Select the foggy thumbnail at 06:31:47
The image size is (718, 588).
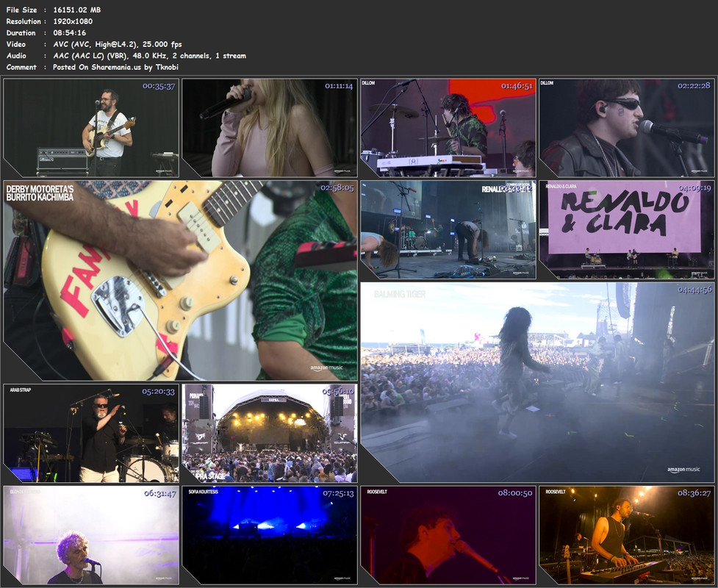pyautogui.click(x=91, y=535)
